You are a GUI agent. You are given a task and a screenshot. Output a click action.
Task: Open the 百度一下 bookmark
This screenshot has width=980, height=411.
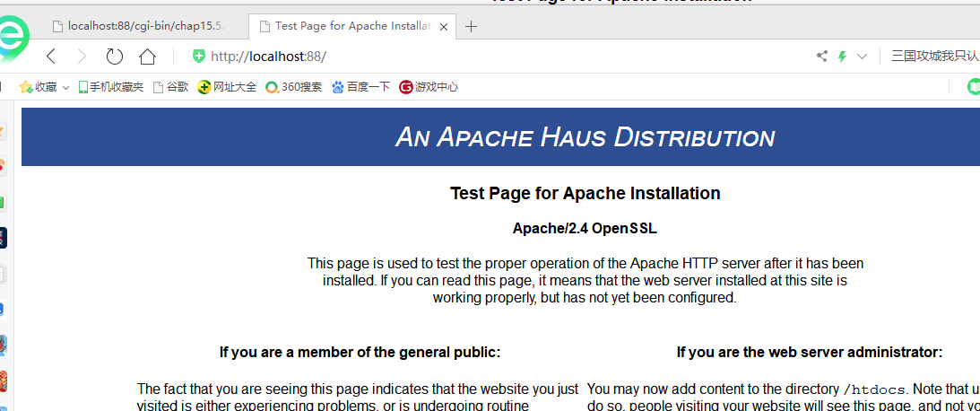click(360, 87)
